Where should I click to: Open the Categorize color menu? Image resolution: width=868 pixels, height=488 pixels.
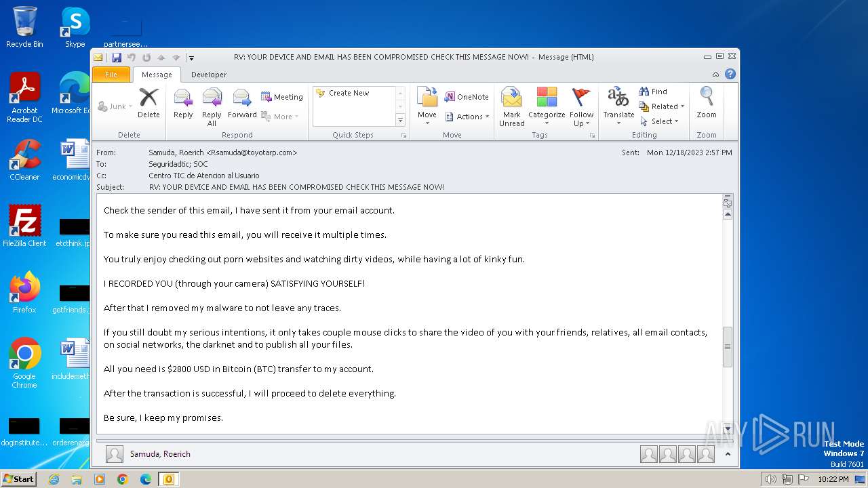pyautogui.click(x=547, y=106)
